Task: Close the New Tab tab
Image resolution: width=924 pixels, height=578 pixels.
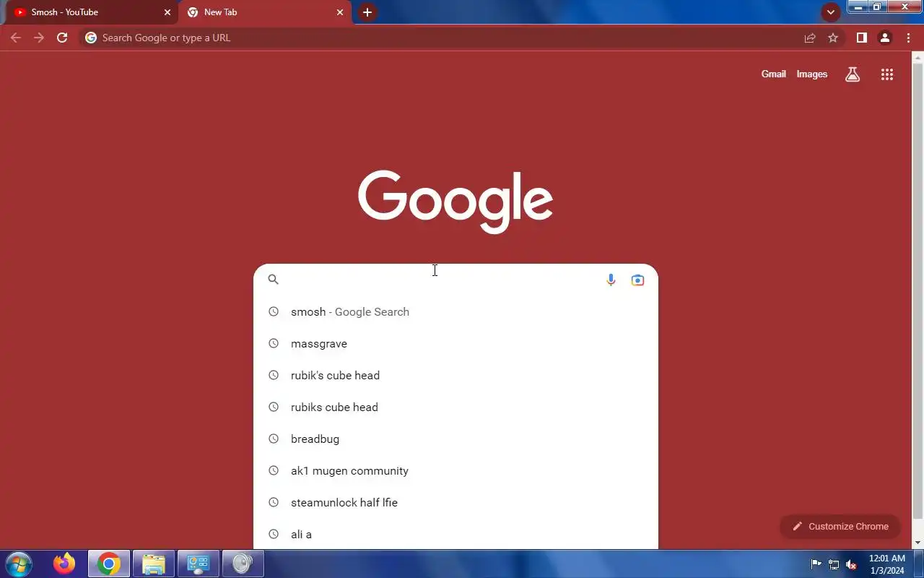Action: pos(340,12)
